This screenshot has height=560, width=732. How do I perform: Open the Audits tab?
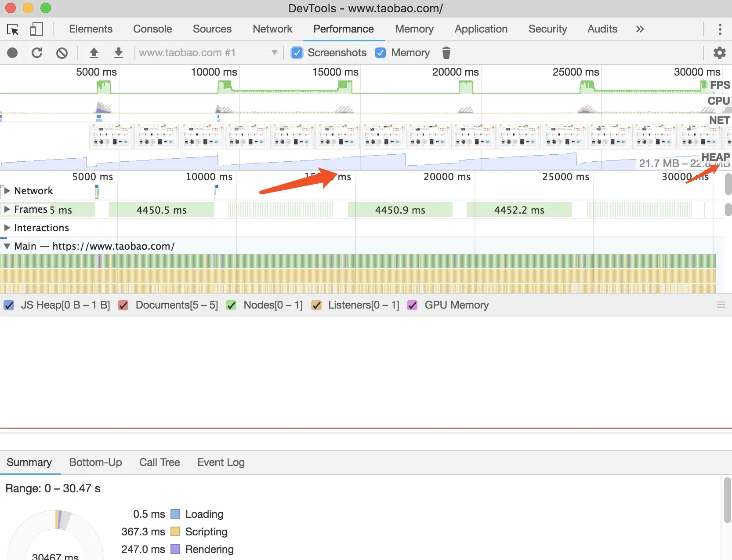602,29
